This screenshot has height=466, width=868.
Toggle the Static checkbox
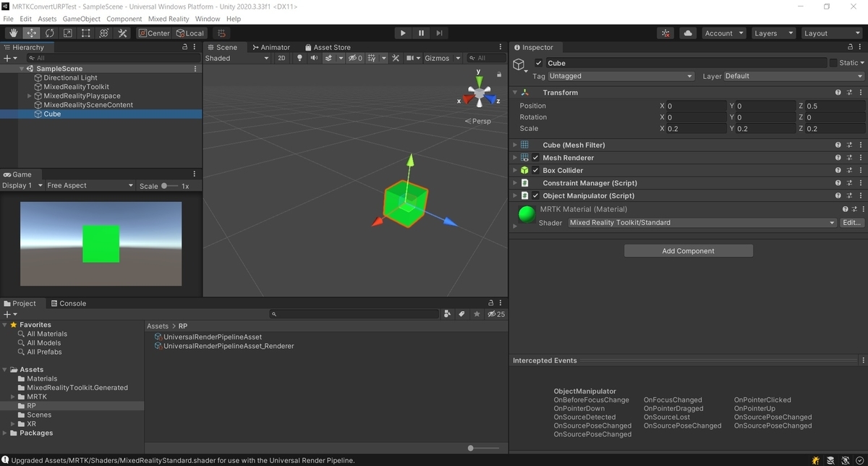click(833, 63)
